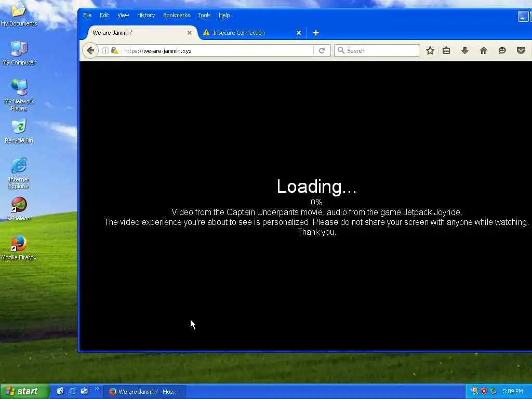Click the padlock with warning triangle icon
Image resolution: width=532 pixels, height=399 pixels.
115,50
